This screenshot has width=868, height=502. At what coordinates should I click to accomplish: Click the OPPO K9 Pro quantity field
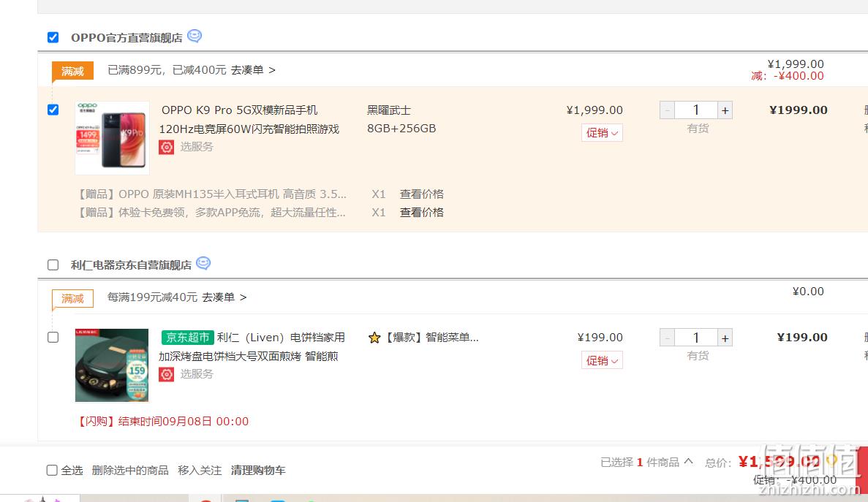point(696,110)
